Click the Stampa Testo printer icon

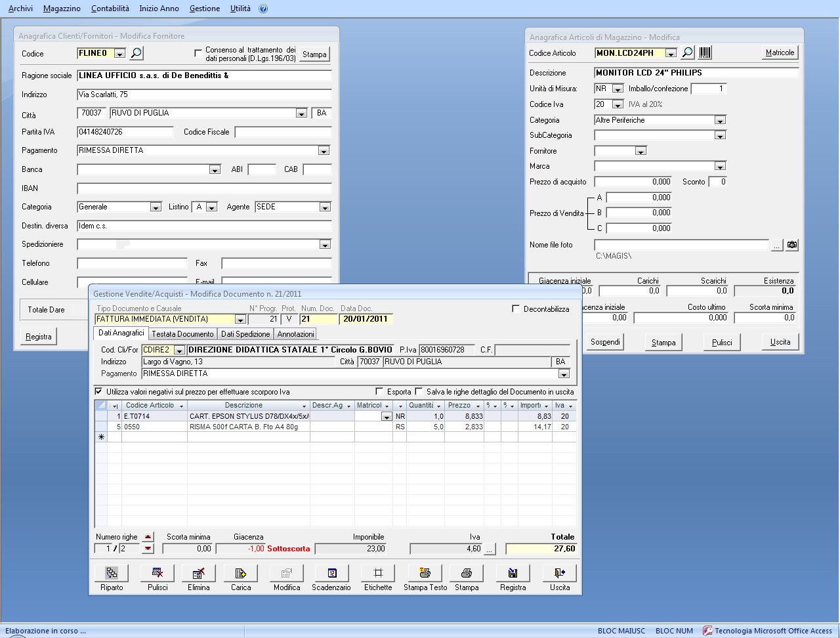425,573
